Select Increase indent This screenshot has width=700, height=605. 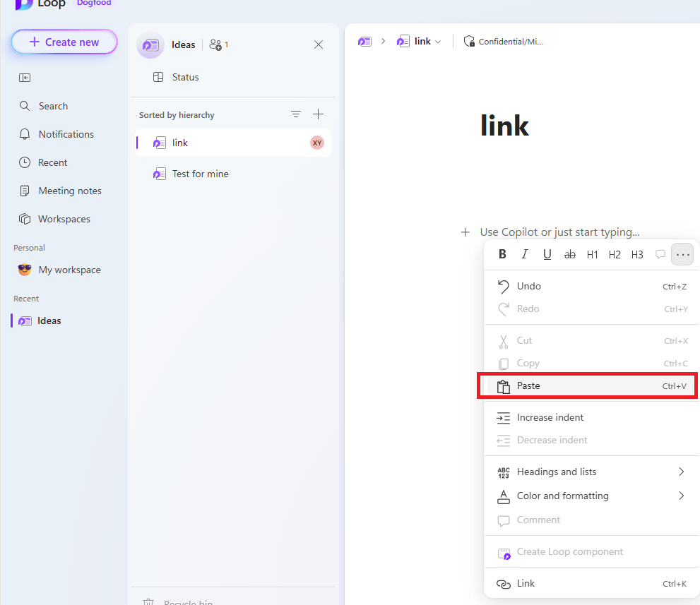pyautogui.click(x=592, y=418)
